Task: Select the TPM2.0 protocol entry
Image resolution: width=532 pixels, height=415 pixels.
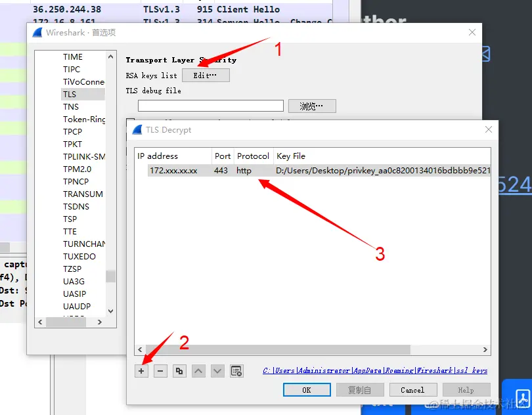Action: pos(77,169)
